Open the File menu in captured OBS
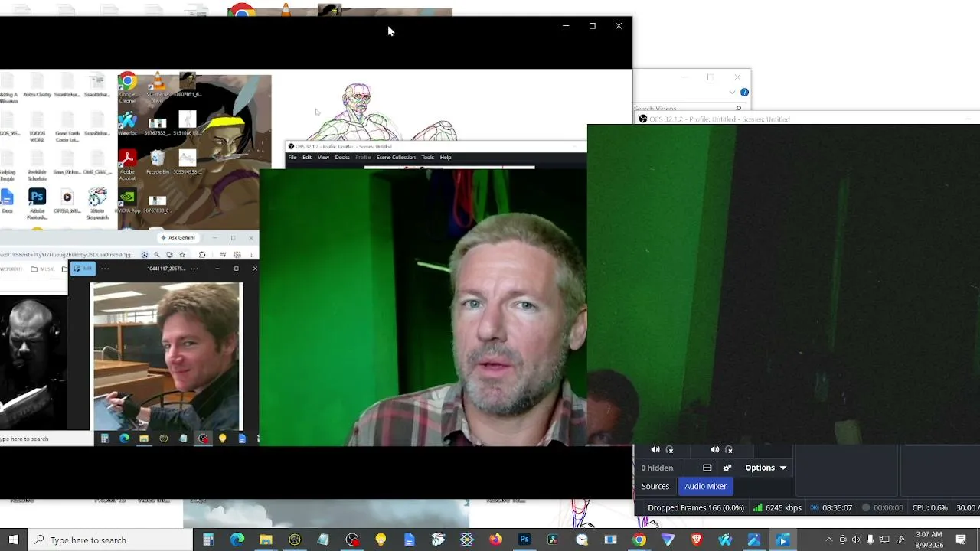This screenshot has height=551, width=980. [x=292, y=158]
